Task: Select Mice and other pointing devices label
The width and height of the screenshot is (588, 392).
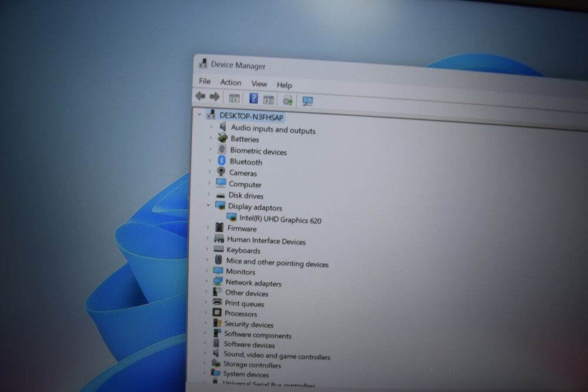Action: click(x=277, y=263)
